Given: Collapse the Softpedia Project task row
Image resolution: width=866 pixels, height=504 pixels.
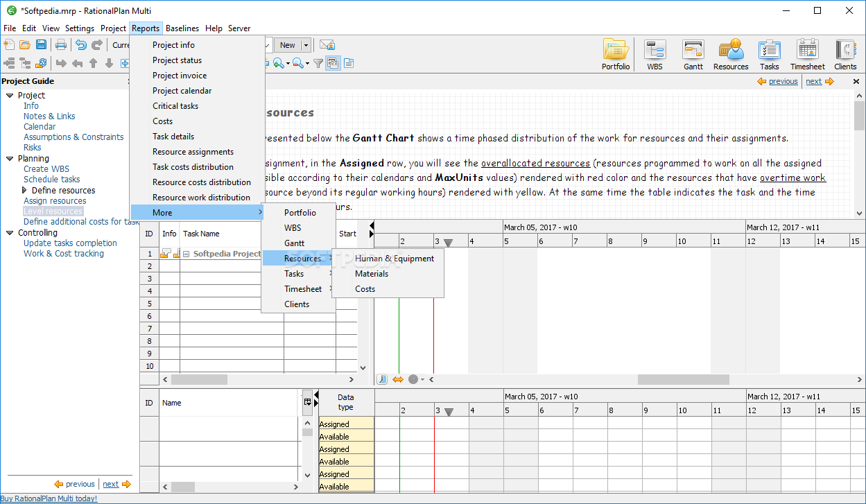Looking at the screenshot, I should tap(186, 254).
